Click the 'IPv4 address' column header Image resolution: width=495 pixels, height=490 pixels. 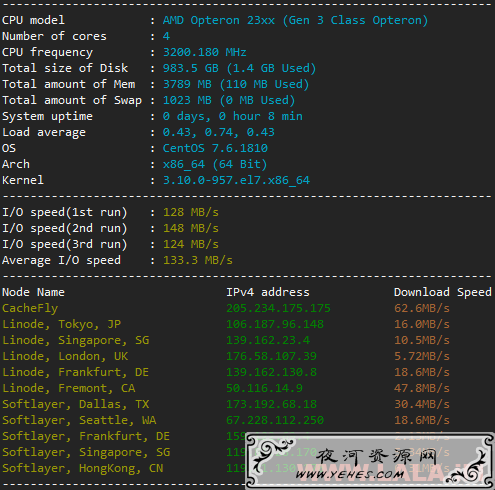tap(268, 292)
